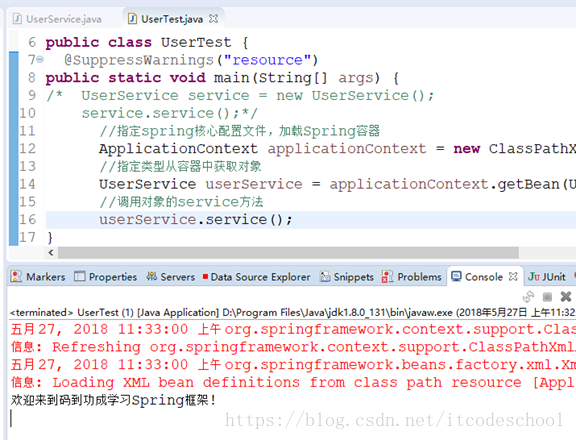Click the Markers tab icon
Screen dimensions: 576x440
(x=16, y=276)
